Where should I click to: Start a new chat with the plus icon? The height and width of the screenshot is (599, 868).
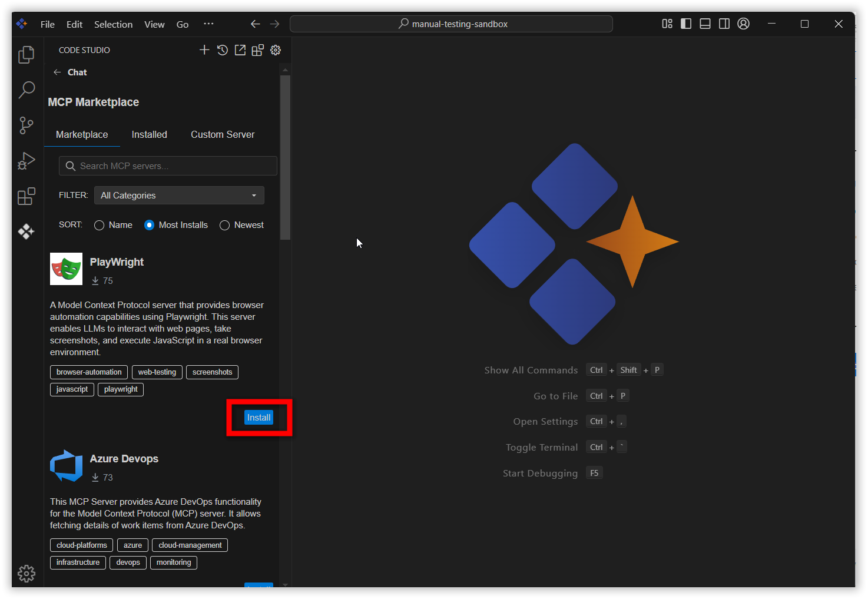point(204,50)
